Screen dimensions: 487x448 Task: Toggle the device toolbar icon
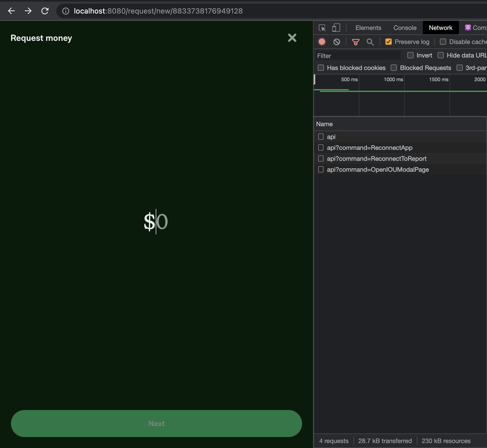336,28
